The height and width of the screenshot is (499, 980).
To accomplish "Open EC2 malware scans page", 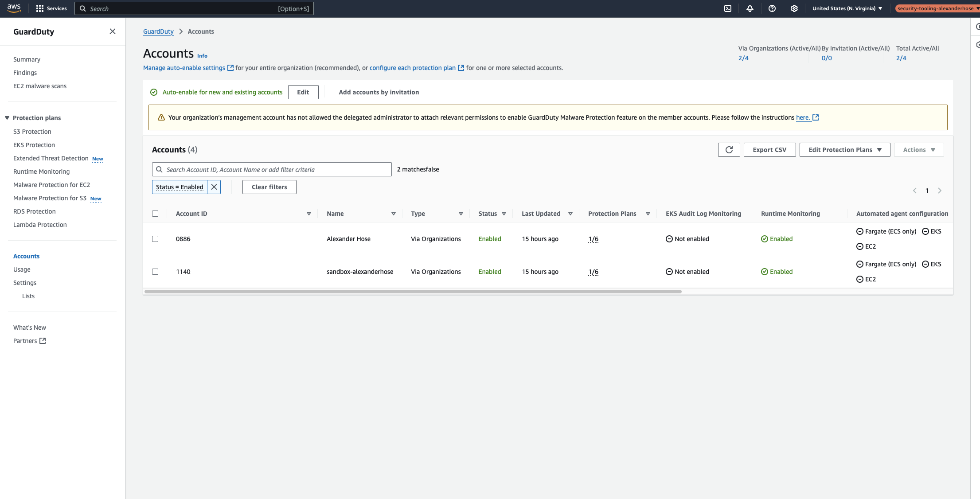I will click(x=40, y=86).
